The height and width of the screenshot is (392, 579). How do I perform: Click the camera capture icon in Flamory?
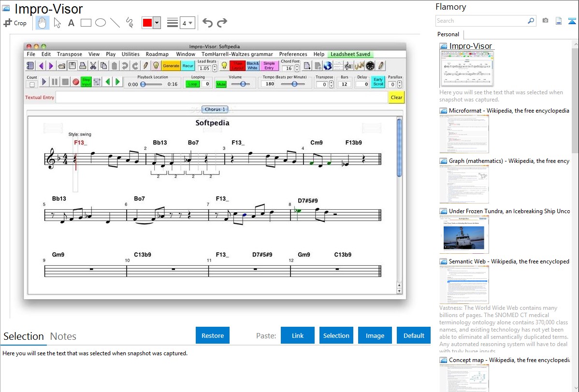click(x=545, y=21)
